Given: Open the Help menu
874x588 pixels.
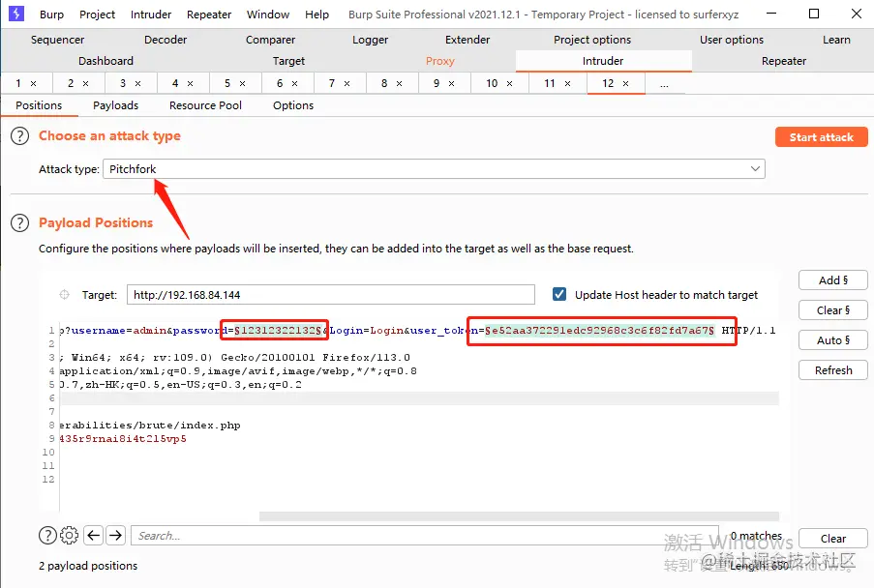Looking at the screenshot, I should pos(316,15).
